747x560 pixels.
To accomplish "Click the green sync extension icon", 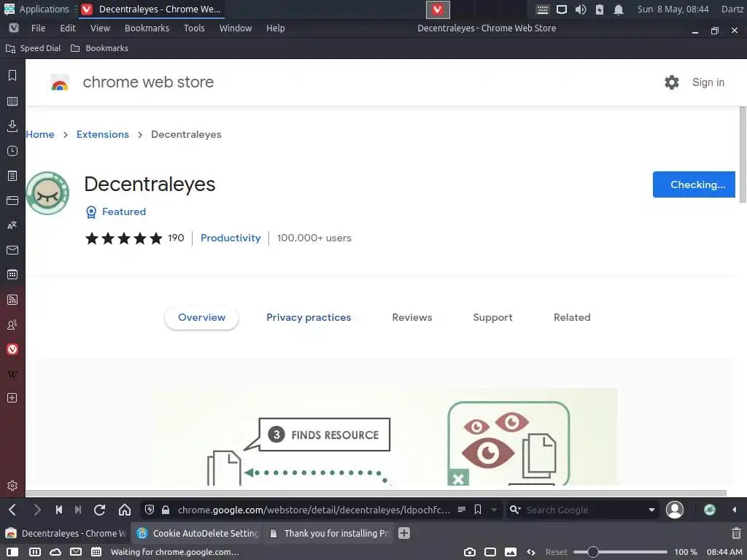I will [x=709, y=510].
